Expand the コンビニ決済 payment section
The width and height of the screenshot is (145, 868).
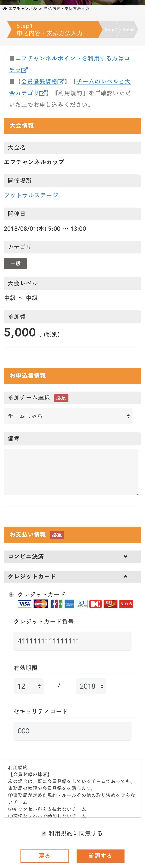[72, 556]
